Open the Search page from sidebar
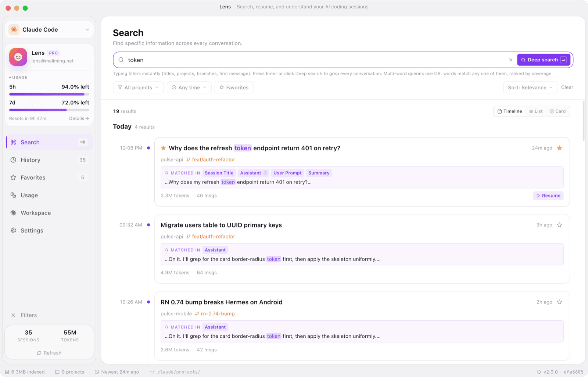 [x=49, y=142]
